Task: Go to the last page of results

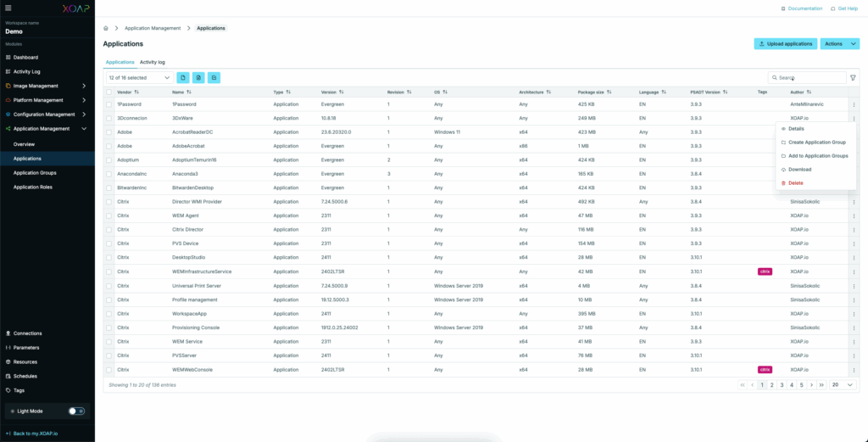Action: [x=821, y=384]
